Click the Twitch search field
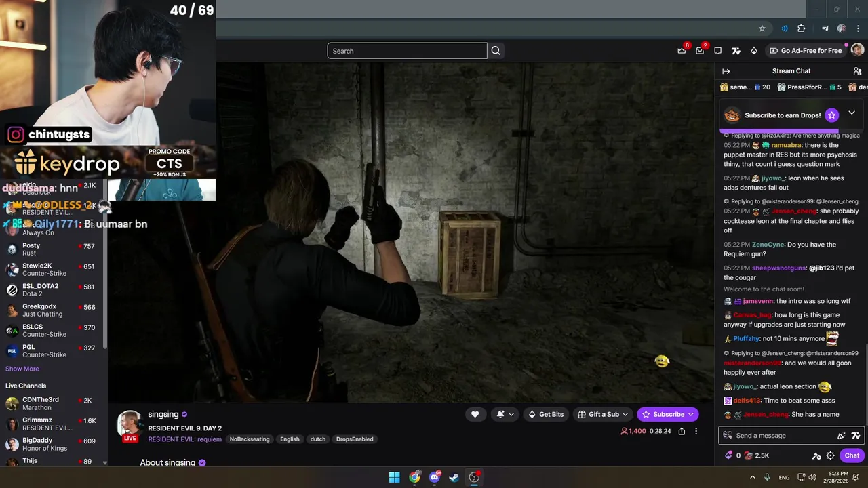 pyautogui.click(x=407, y=51)
